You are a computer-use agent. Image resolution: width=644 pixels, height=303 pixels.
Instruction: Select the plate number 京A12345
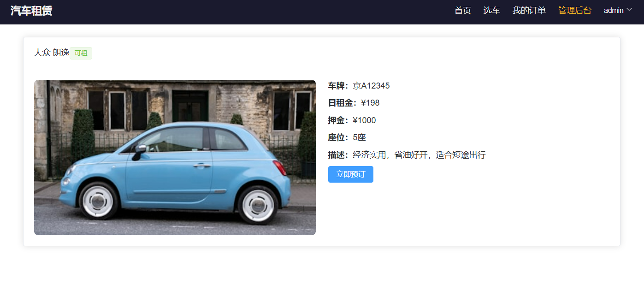click(x=371, y=86)
